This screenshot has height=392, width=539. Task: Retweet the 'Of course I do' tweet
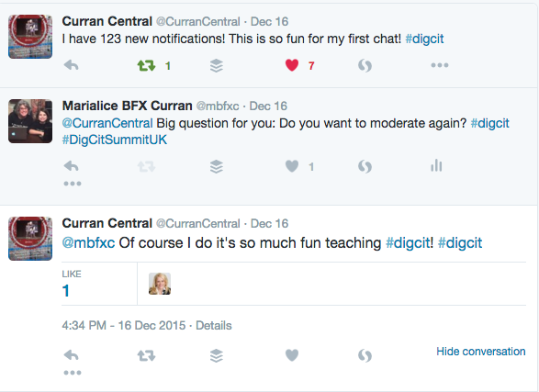pyautogui.click(x=146, y=355)
